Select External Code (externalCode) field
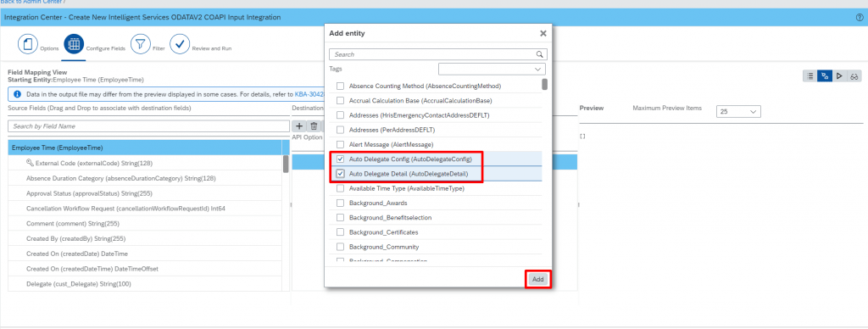This screenshot has height=329, width=868. [x=145, y=164]
